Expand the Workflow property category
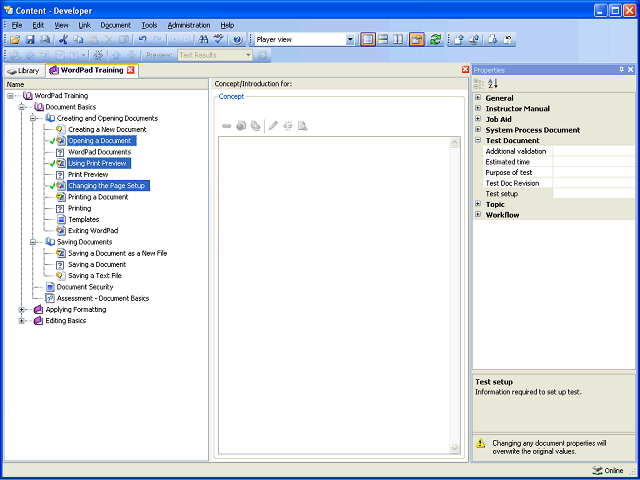The image size is (640, 480). pyautogui.click(x=478, y=215)
